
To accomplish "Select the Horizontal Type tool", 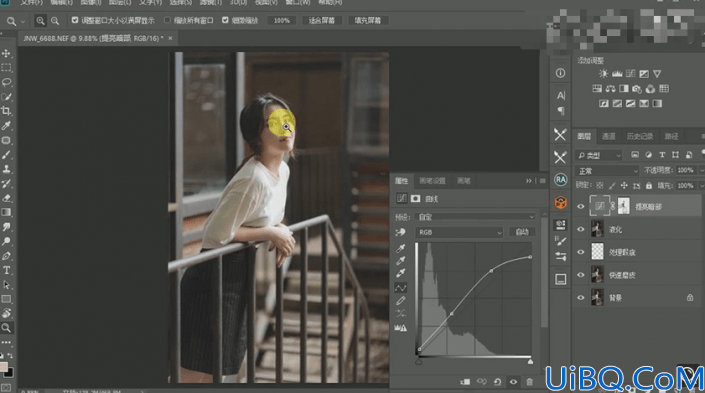I will tap(6, 270).
